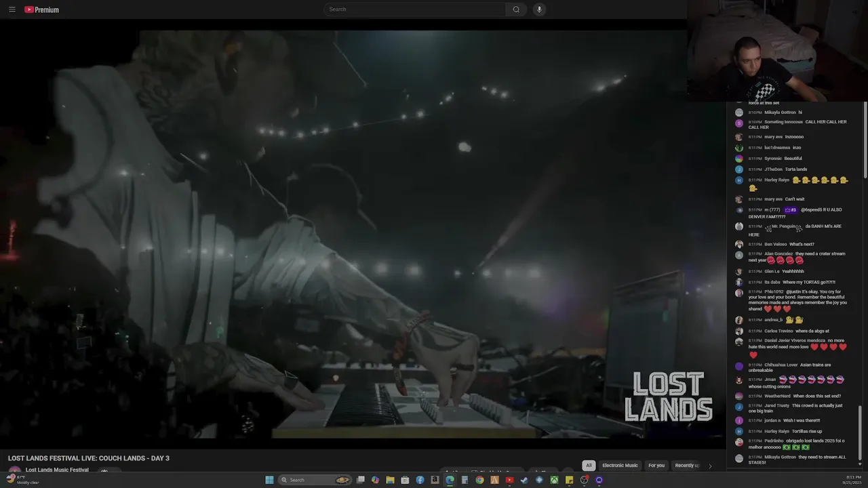Click chat author Ben Veloso
868x488 pixels.
775,244
